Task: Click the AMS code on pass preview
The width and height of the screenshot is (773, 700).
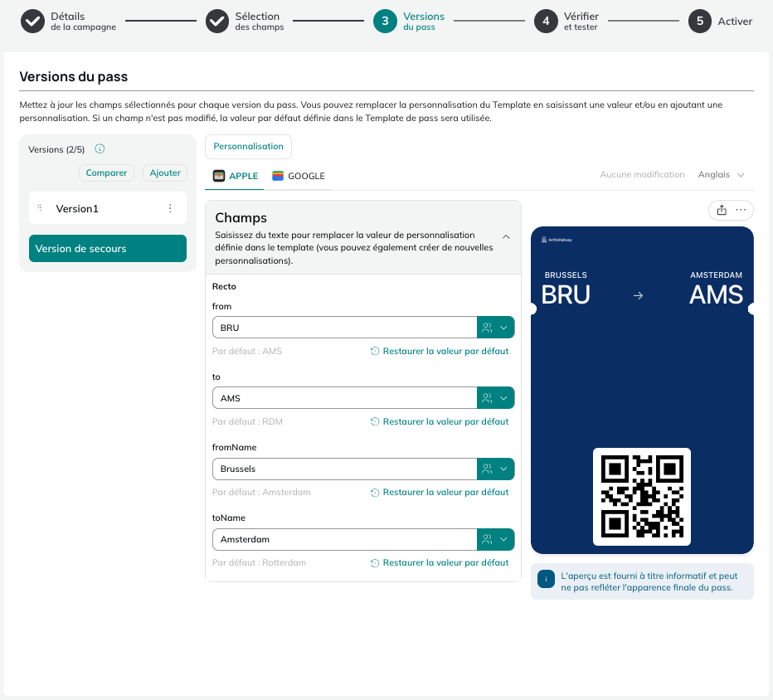Action: [x=716, y=294]
